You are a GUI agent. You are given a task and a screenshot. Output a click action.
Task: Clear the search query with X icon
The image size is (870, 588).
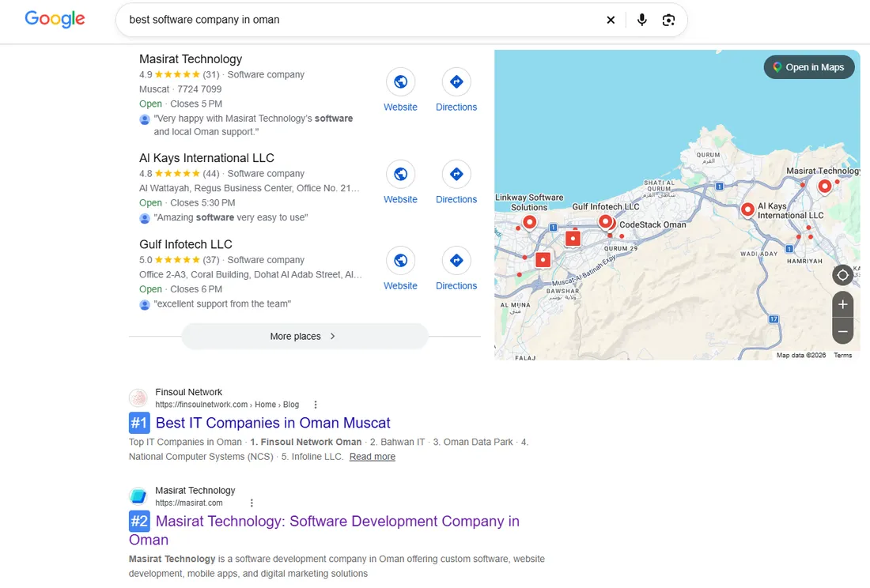tap(611, 20)
